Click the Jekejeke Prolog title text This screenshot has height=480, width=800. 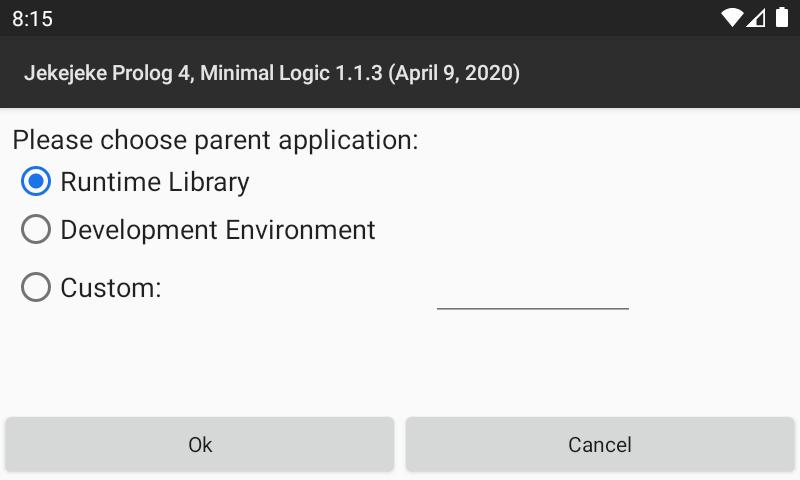coord(272,73)
